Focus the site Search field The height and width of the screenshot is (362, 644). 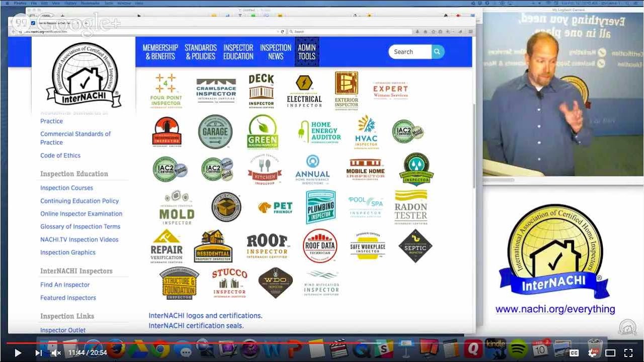[410, 52]
